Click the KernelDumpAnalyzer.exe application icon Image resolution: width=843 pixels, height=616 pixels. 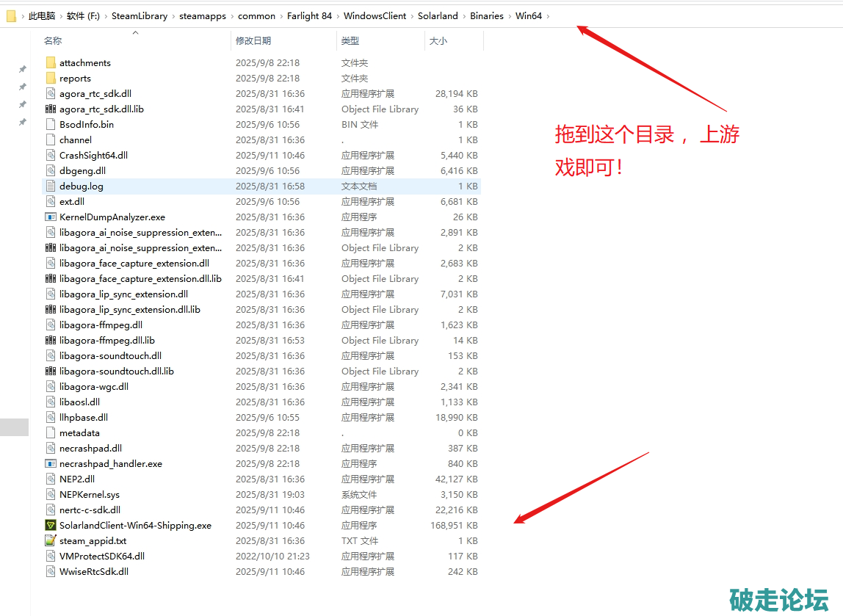click(51, 217)
